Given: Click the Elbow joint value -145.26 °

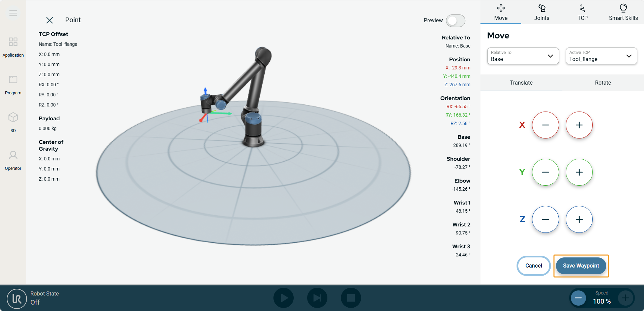Looking at the screenshot, I should (x=461, y=189).
